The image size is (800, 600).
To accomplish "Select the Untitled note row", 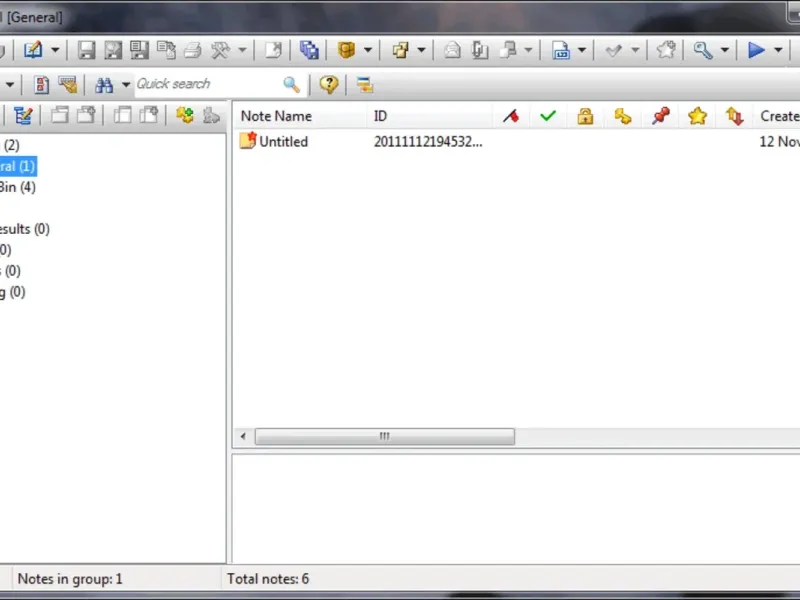I will 517,141.
